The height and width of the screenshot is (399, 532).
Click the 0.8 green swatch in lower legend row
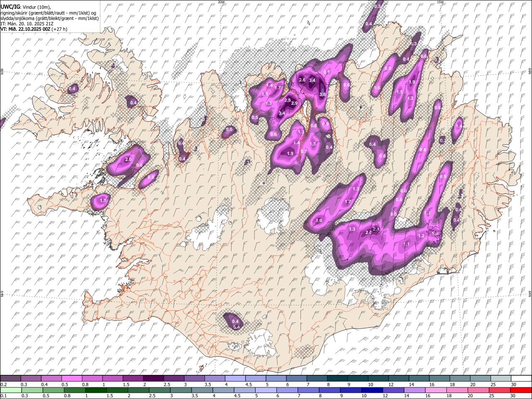coord(75,390)
